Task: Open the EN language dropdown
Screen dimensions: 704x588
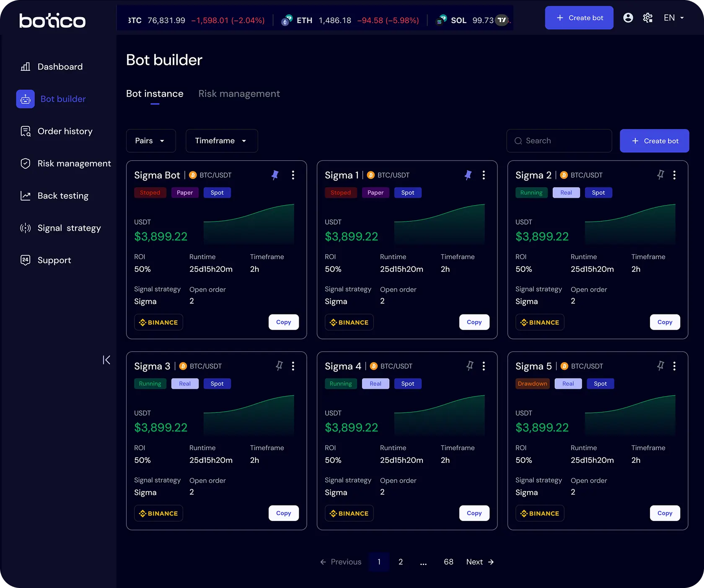Action: point(673,18)
